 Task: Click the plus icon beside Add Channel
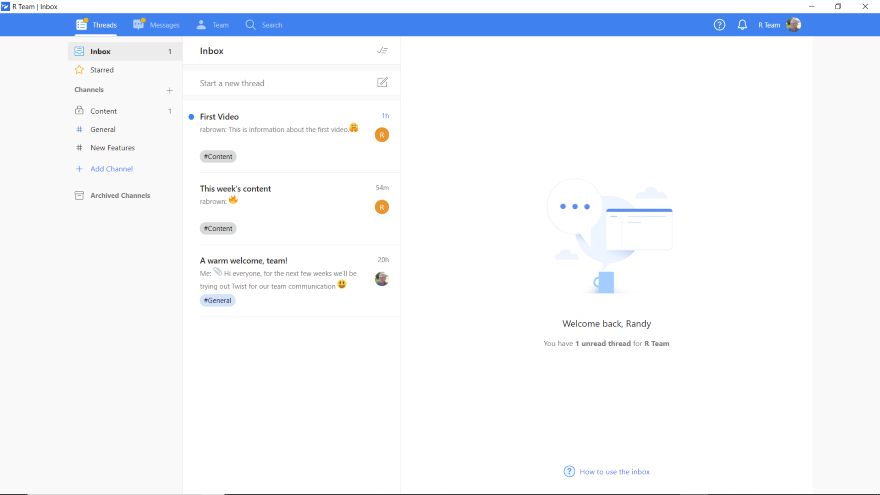click(x=79, y=168)
